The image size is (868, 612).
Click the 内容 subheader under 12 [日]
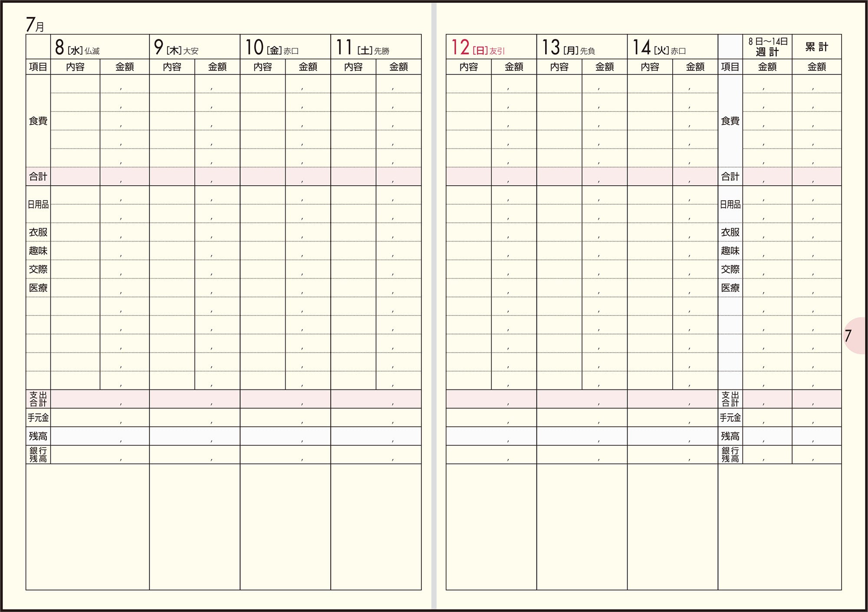click(x=469, y=67)
